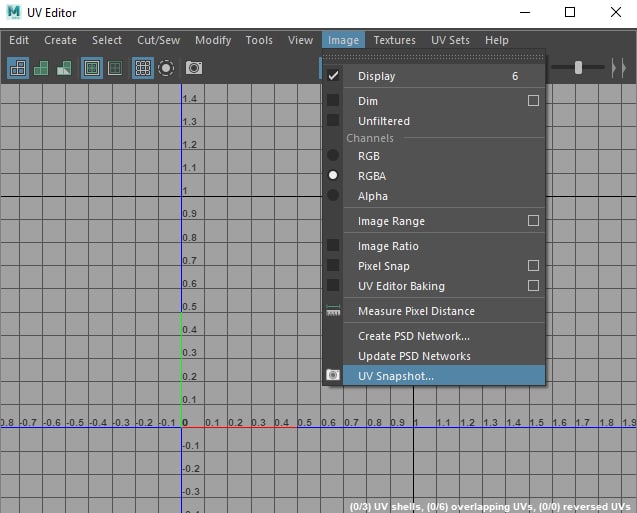
Task: Click the isolate select circle icon
Action: (x=166, y=68)
